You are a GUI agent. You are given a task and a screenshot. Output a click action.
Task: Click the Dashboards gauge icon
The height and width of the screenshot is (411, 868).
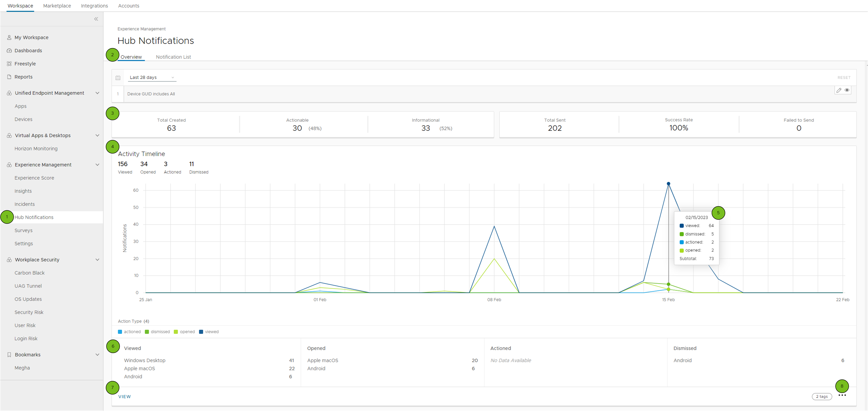[x=9, y=51]
